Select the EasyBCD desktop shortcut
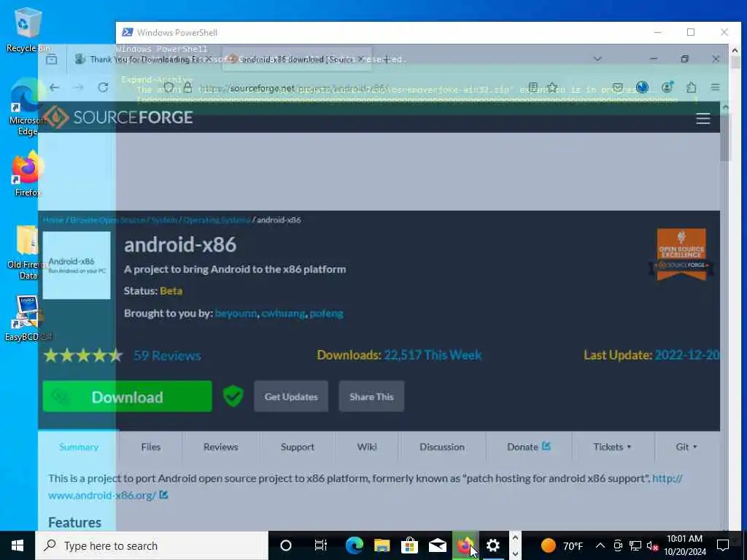 tap(27, 319)
